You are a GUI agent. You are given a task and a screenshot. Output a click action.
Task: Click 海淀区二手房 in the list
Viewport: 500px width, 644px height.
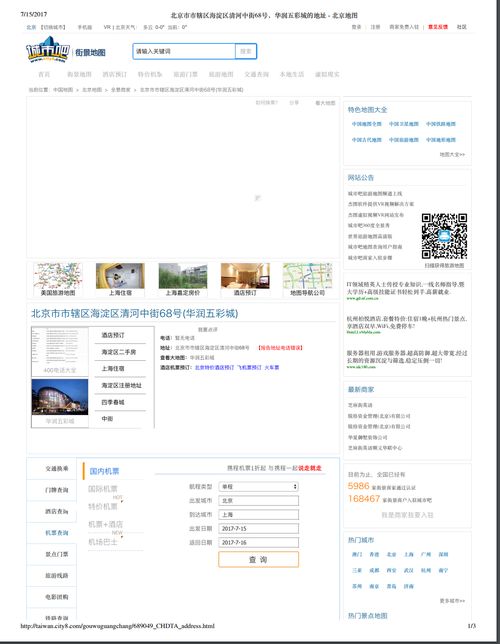pyautogui.click(x=119, y=352)
